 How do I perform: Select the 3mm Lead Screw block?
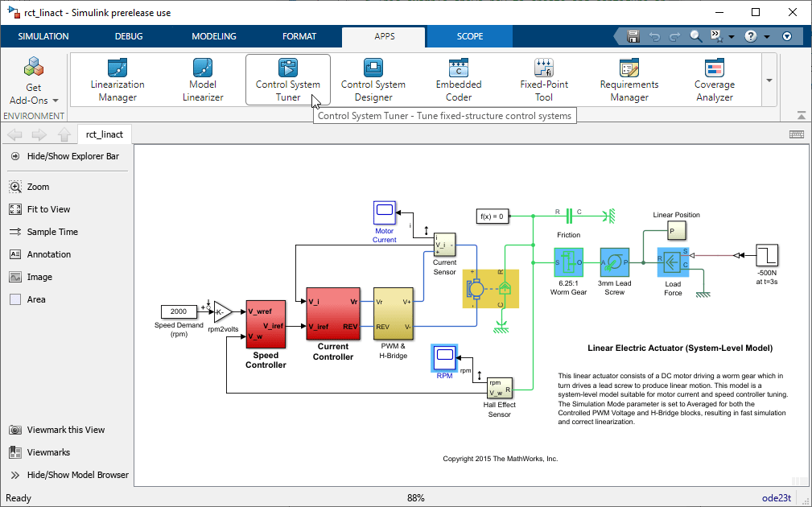[615, 262]
